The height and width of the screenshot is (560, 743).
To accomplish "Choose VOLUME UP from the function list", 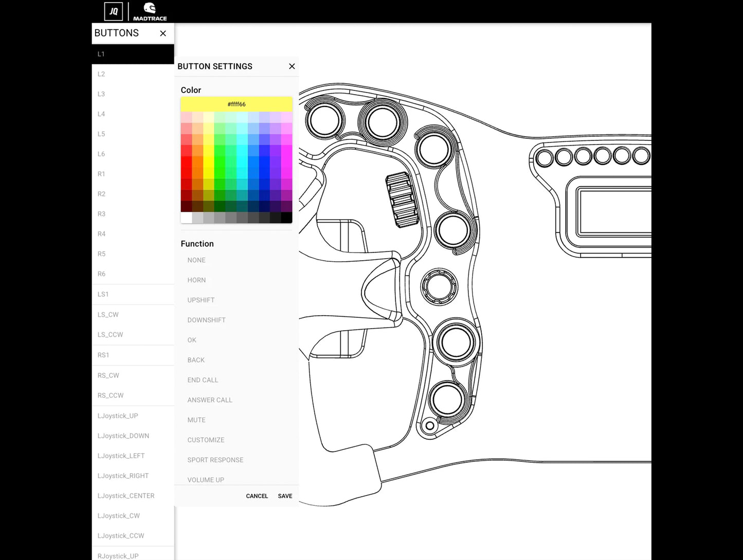I will pyautogui.click(x=206, y=479).
